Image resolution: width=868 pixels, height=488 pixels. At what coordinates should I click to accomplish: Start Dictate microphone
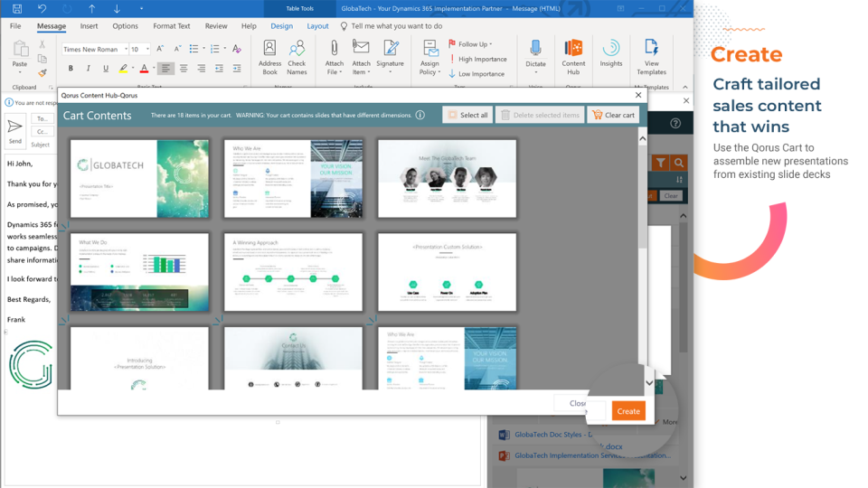click(x=535, y=57)
